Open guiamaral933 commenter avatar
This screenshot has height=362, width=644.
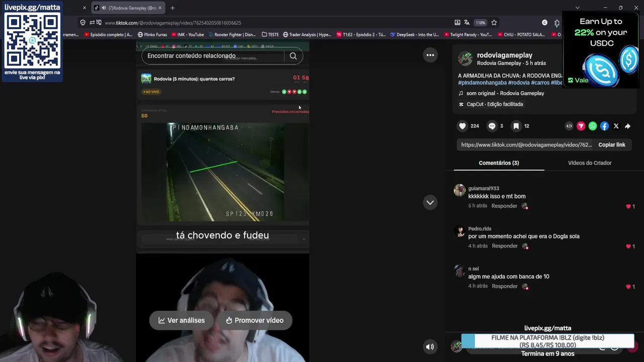[x=459, y=190]
